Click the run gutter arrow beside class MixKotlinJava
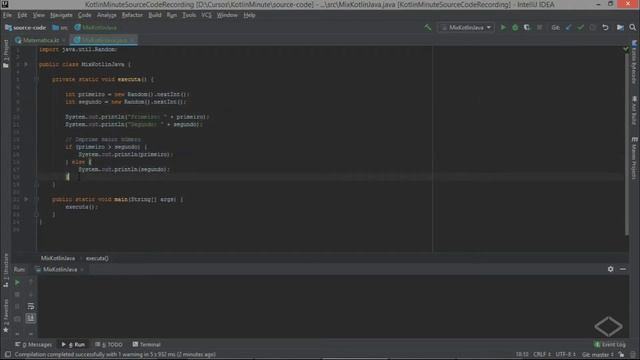640x360 pixels. (26, 64)
